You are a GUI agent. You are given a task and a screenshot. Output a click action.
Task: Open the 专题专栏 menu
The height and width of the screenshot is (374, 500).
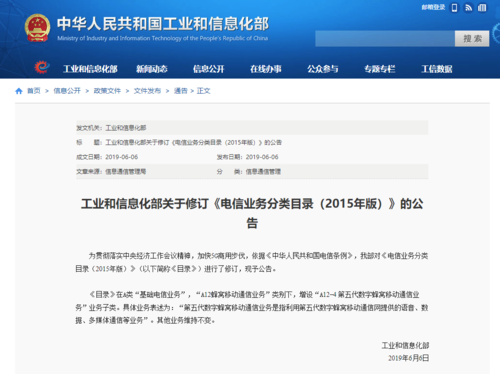coord(380,69)
